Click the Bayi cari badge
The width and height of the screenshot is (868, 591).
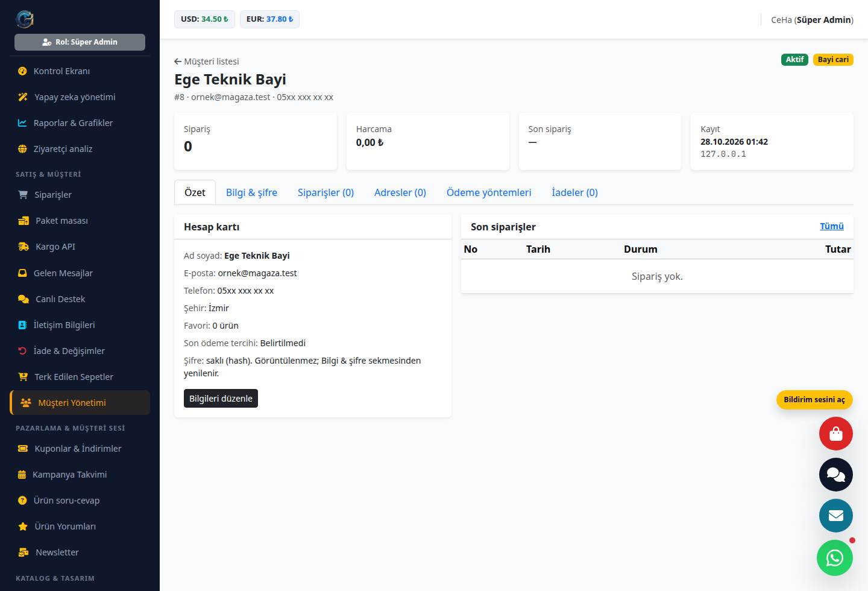click(833, 60)
